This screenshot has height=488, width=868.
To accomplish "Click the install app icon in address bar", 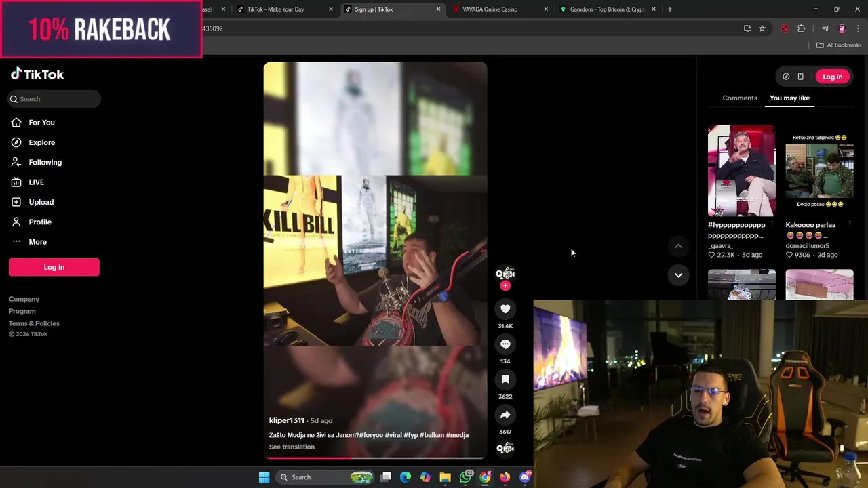I will [x=747, y=28].
